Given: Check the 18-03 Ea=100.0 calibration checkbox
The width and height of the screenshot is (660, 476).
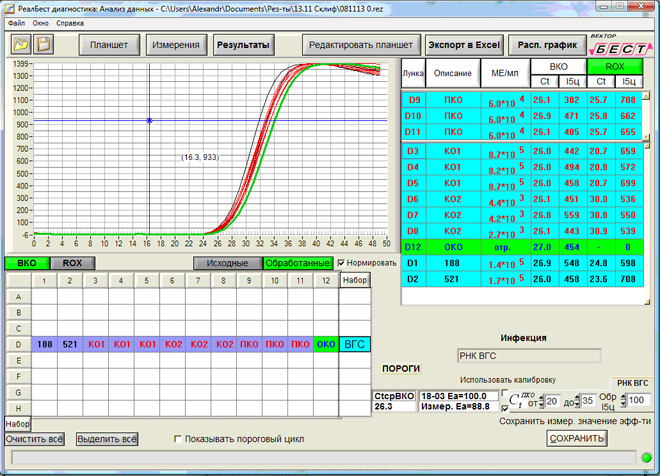Looking at the screenshot, I should tap(505, 393).
